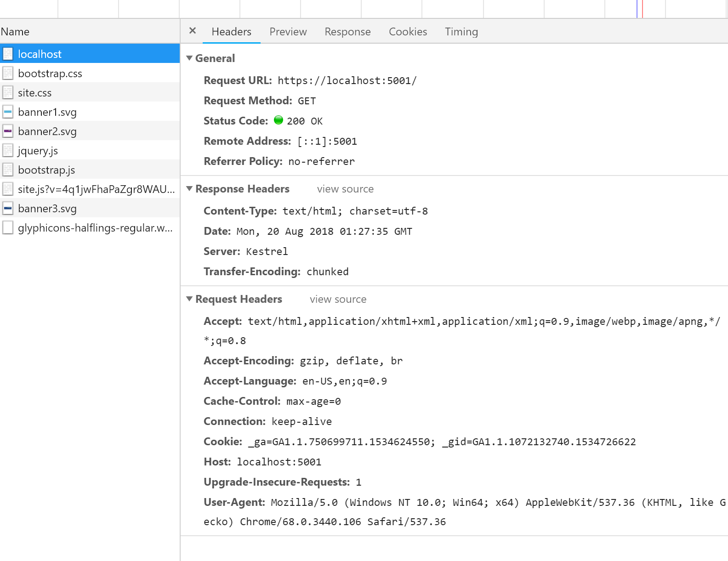Screen dimensions: 728x561
Task: Click view source next to Request Headers
Action: [x=338, y=300]
